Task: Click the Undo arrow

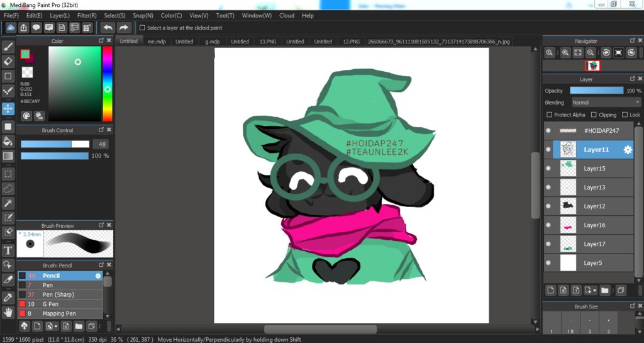Action: point(108,28)
